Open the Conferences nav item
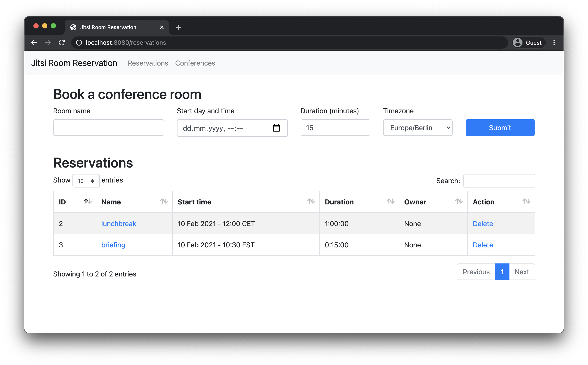Viewport: 588px width, 365px height. pyautogui.click(x=195, y=63)
